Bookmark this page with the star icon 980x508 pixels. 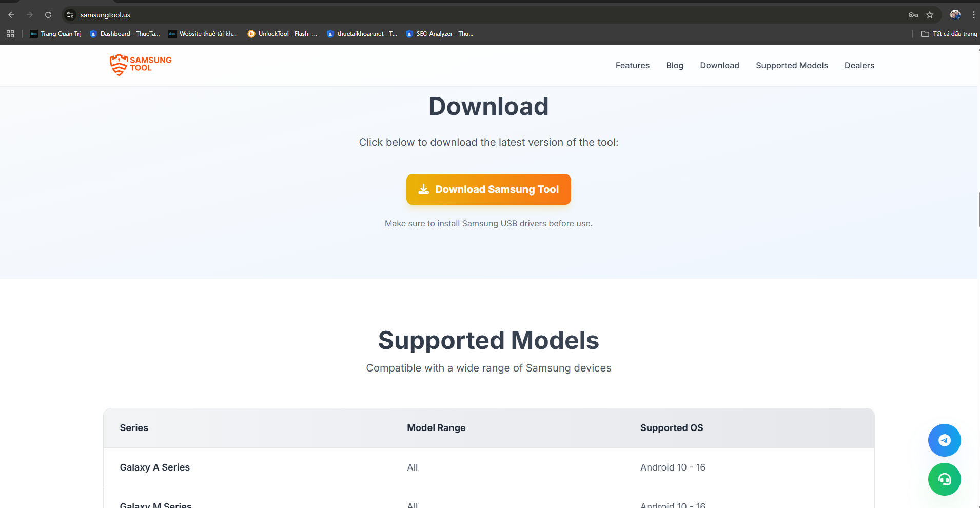930,15
